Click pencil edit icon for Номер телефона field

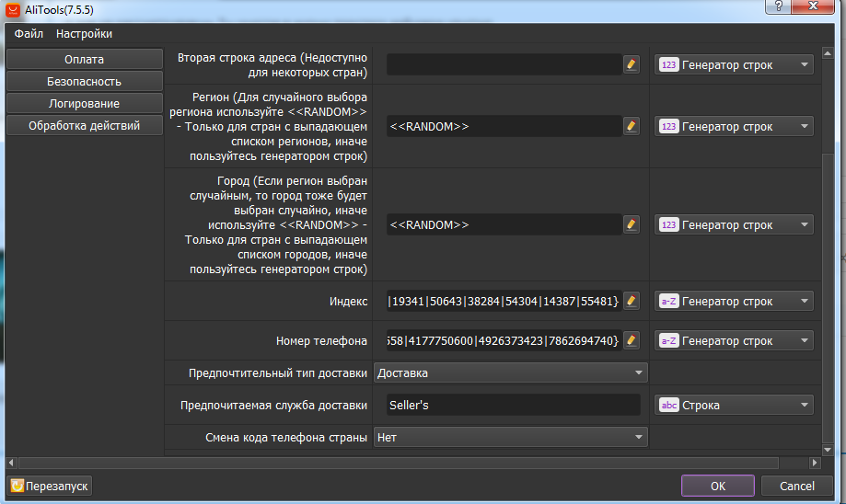tap(632, 340)
